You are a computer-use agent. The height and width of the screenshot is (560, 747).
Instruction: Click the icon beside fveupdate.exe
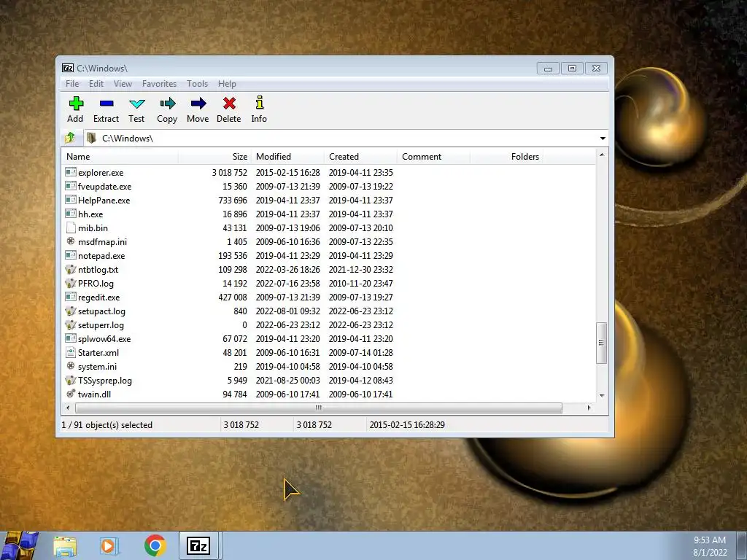tap(71, 186)
